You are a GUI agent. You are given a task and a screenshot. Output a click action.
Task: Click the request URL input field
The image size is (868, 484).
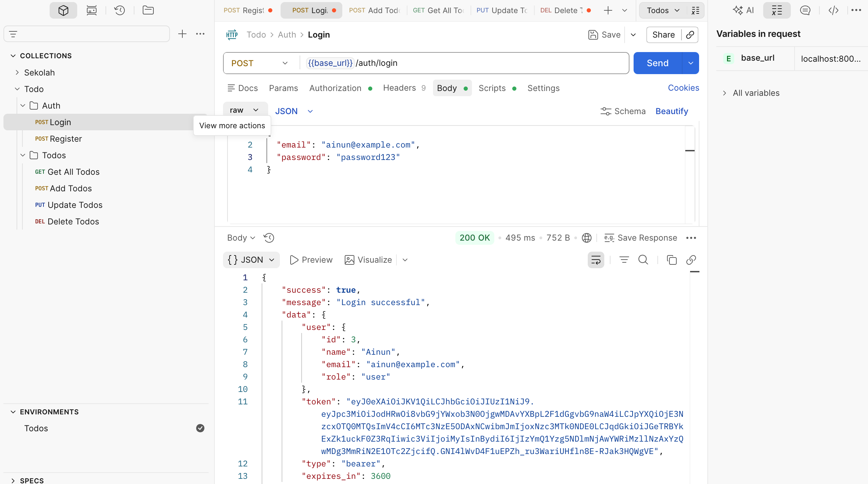click(x=464, y=63)
